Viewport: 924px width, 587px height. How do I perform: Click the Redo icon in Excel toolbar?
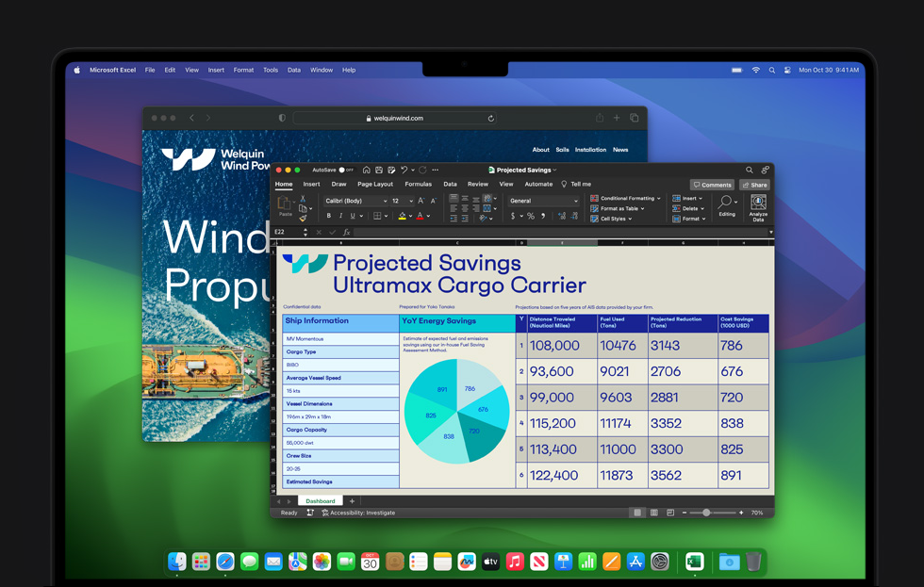click(422, 170)
